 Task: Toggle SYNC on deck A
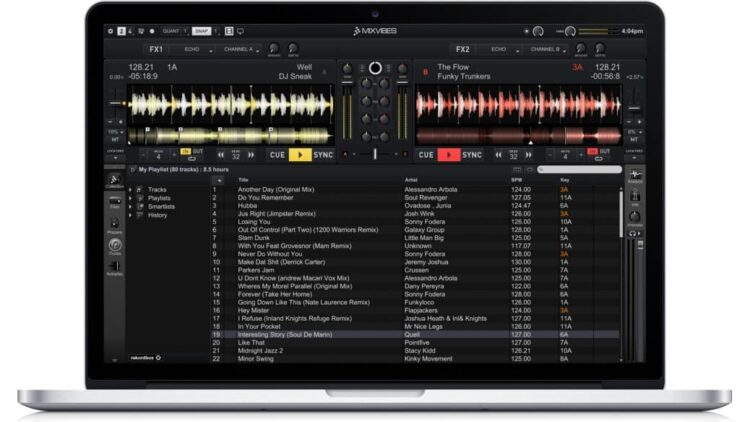pyautogui.click(x=323, y=155)
